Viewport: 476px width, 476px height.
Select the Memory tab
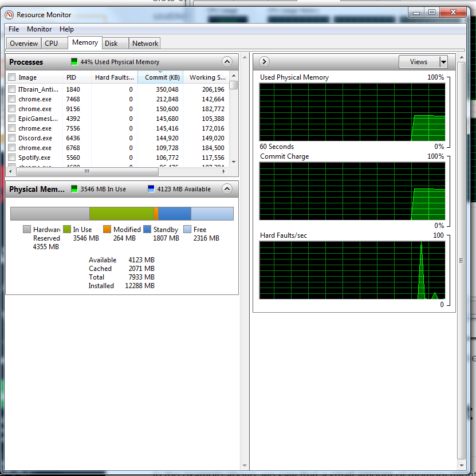85,42
